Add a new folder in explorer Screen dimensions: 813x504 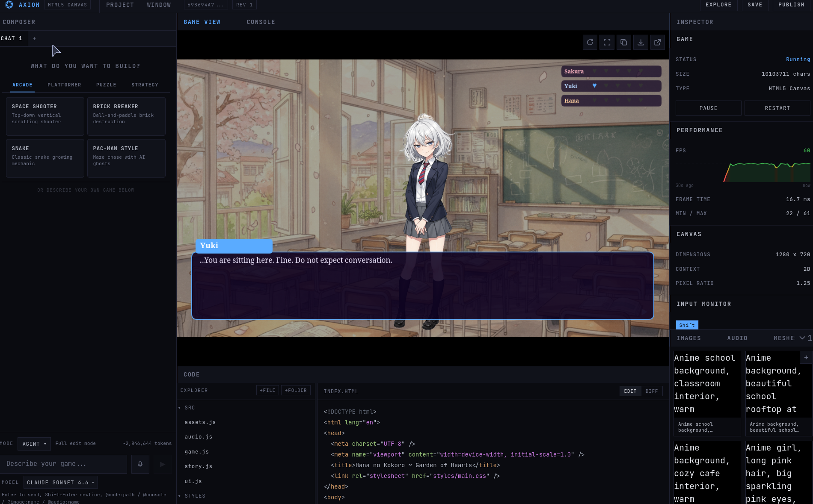click(x=296, y=390)
